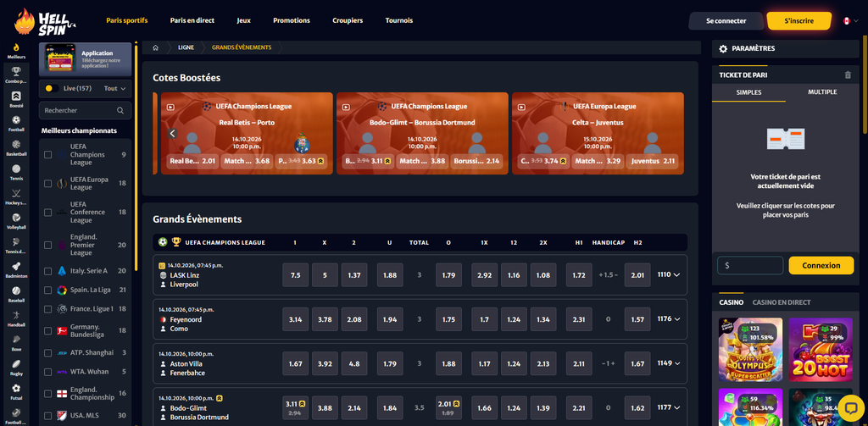Select the Boxe sport icon
The height and width of the screenshot is (426, 868).
click(x=16, y=339)
